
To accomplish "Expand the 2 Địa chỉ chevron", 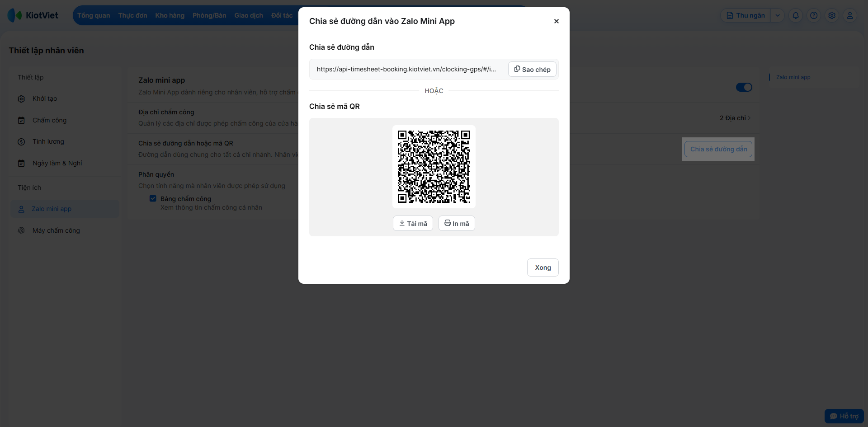I will click(x=749, y=118).
